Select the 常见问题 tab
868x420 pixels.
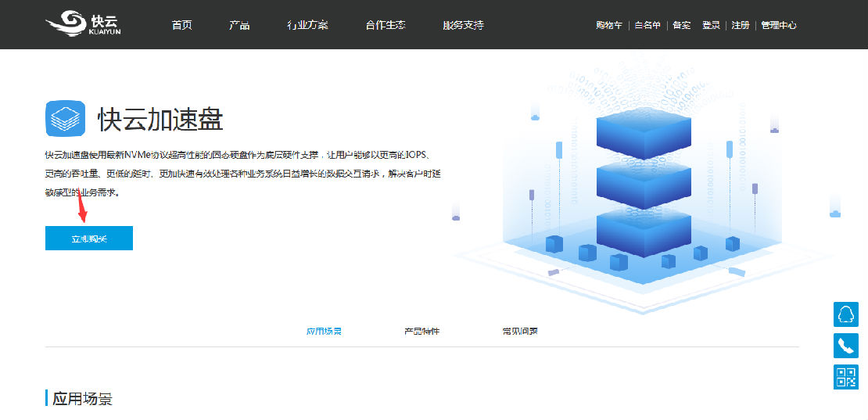tap(520, 332)
